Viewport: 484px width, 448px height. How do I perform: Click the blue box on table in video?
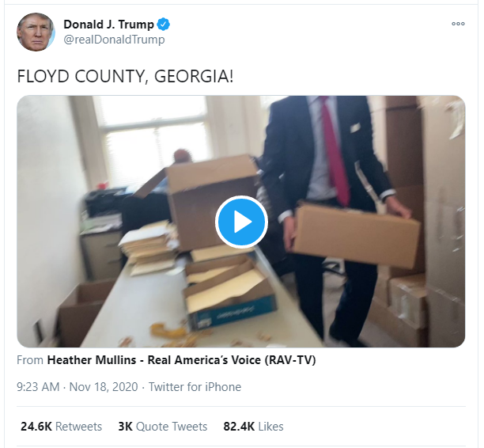pos(232,312)
